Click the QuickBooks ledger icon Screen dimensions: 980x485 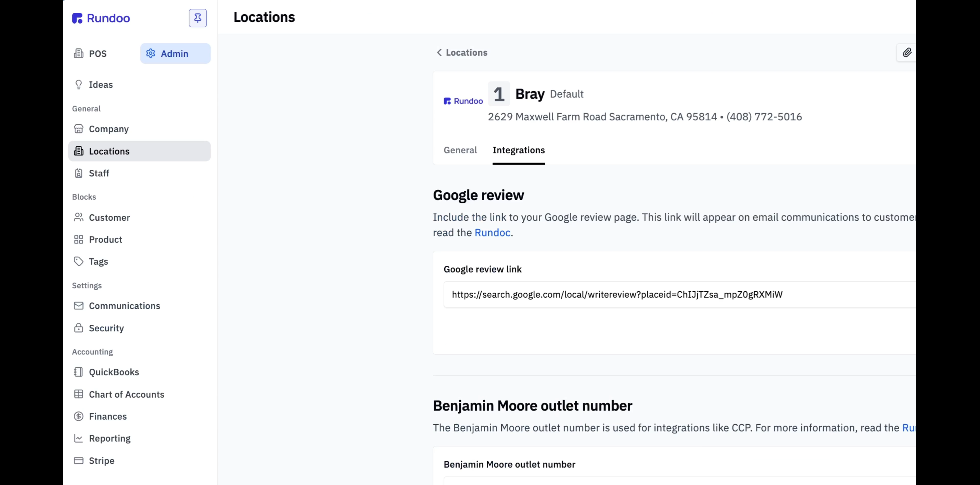click(x=78, y=372)
